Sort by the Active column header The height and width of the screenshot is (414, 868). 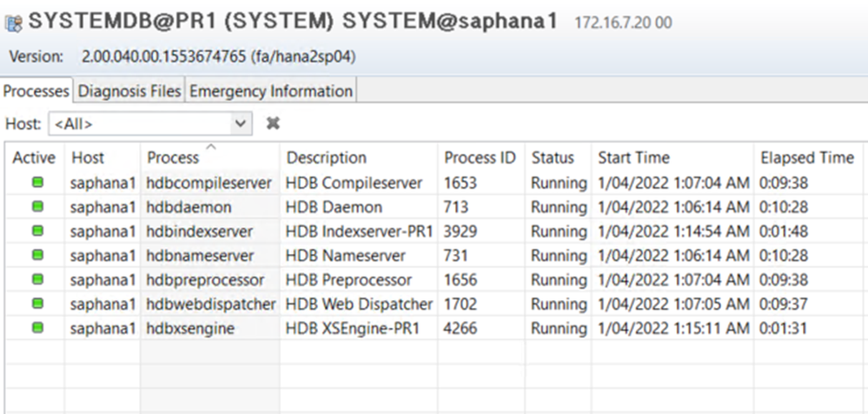pos(34,158)
